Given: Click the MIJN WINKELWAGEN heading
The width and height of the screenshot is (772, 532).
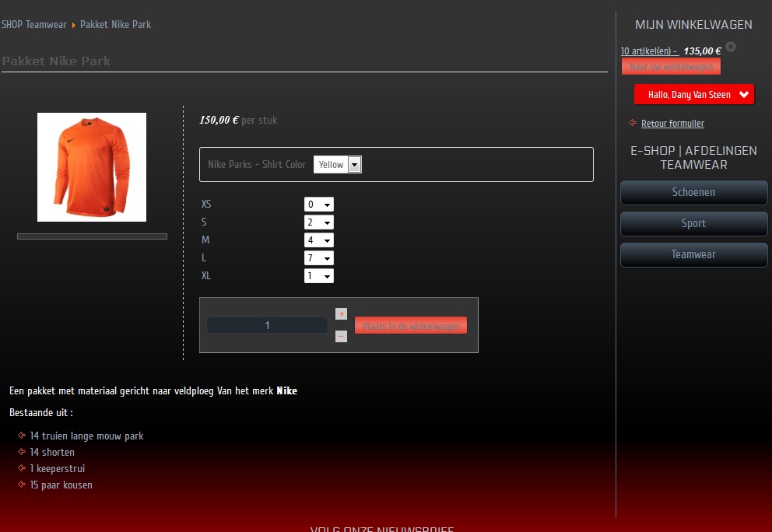Looking at the screenshot, I should [x=693, y=25].
